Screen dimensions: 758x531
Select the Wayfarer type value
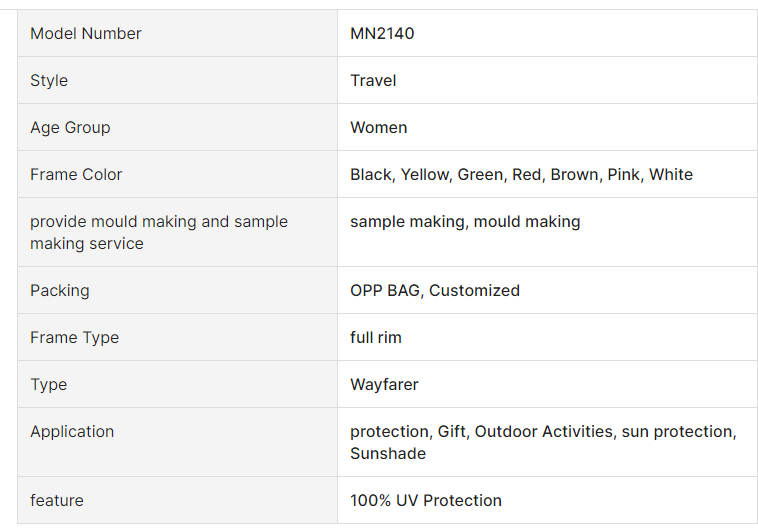[x=384, y=385]
